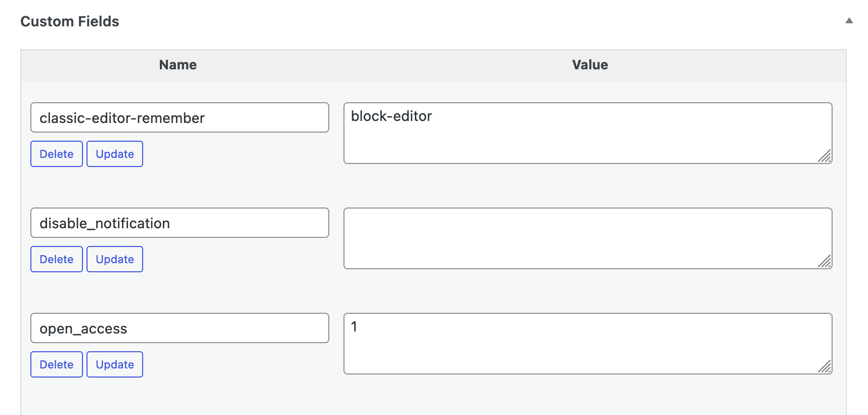Update the disable_notification field

(114, 259)
